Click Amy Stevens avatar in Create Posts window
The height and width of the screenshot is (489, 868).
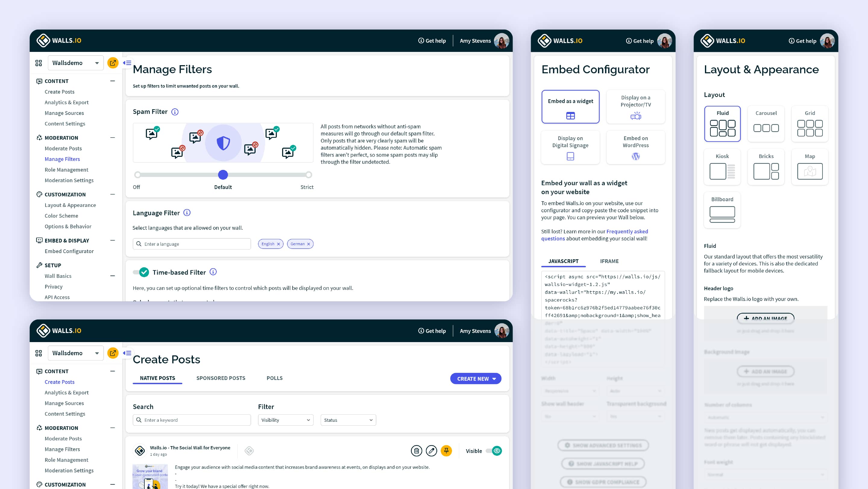(x=502, y=331)
